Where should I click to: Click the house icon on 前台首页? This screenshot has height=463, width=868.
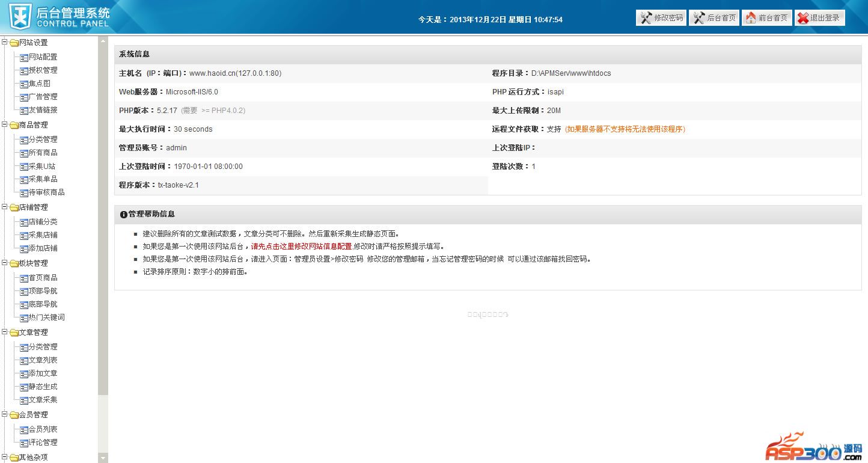coord(751,18)
